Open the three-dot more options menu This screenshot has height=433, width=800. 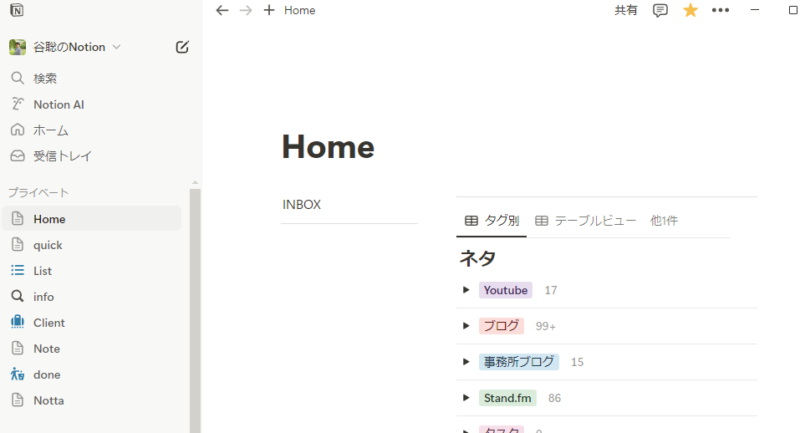point(720,10)
